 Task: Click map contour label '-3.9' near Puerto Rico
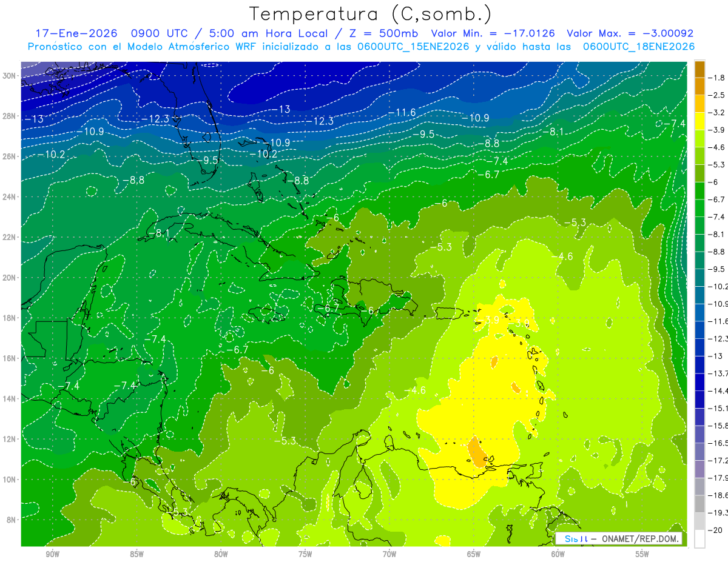(x=489, y=320)
